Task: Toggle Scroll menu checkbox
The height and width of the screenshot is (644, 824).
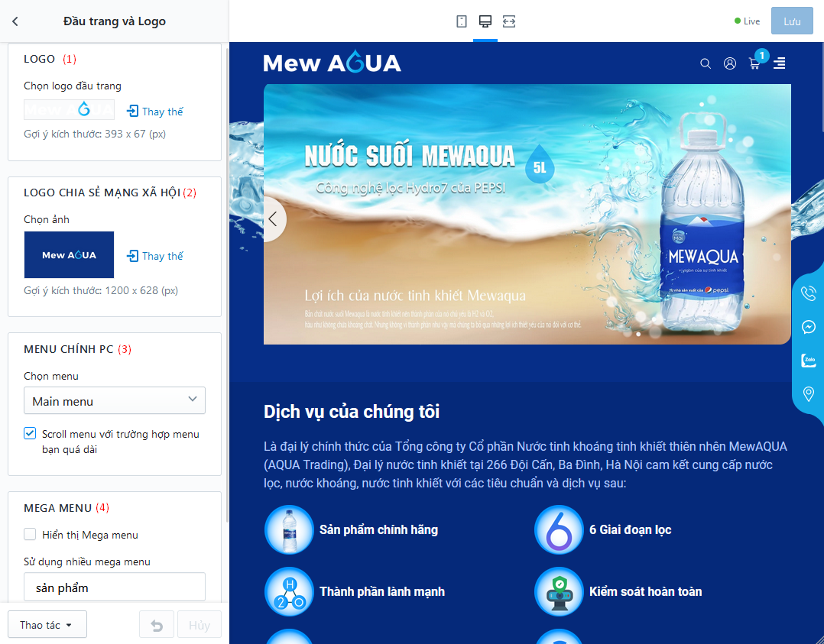Action: coord(30,433)
